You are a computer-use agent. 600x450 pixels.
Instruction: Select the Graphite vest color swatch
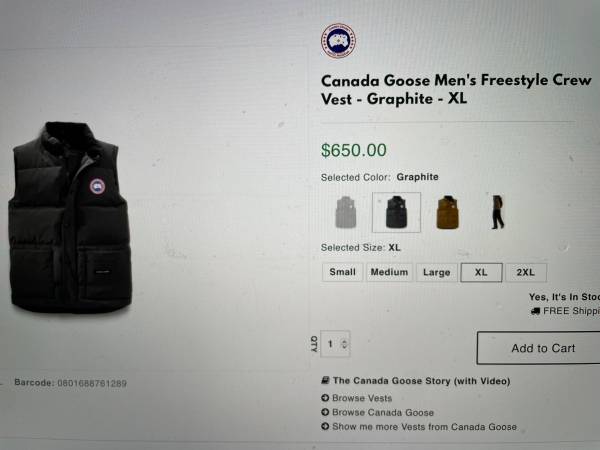(x=396, y=212)
